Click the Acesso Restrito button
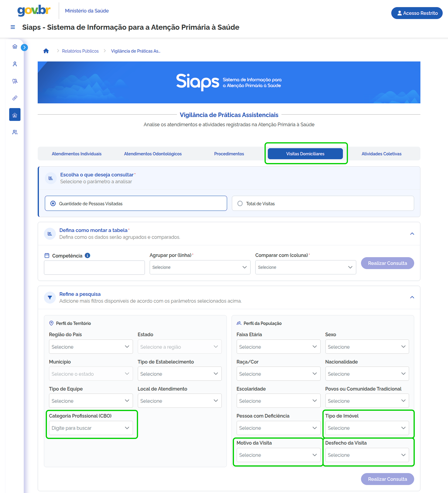The height and width of the screenshot is (493, 448). [417, 13]
